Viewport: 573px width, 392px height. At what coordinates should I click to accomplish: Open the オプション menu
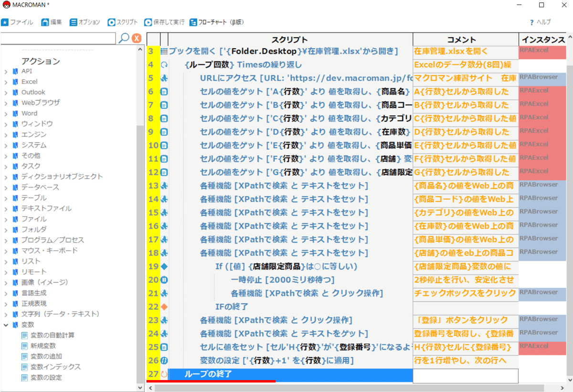coord(85,22)
